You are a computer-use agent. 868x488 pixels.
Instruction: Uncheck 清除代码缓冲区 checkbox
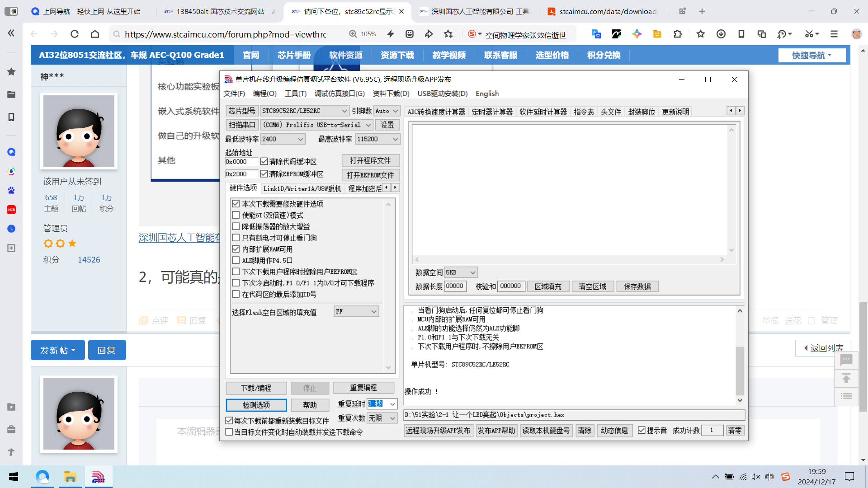pos(264,161)
